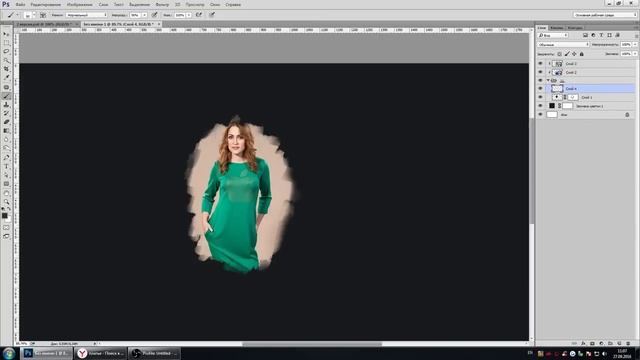Open the layer filter kind dropdown
640x360 pixels.
553,36
